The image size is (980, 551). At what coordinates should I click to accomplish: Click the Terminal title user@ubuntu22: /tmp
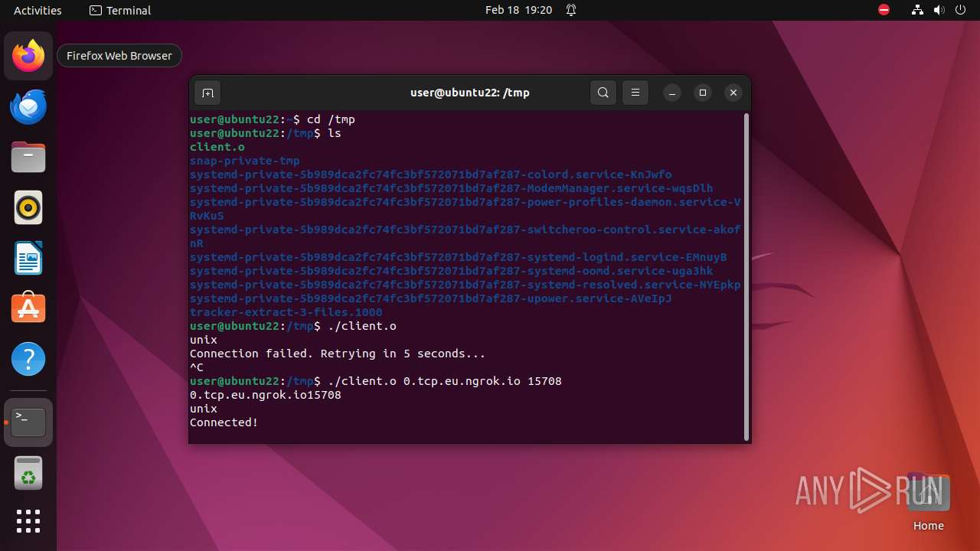pos(470,93)
